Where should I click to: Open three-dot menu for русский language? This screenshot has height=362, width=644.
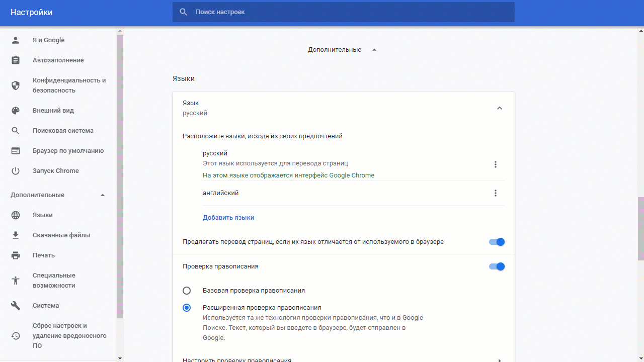tap(496, 164)
